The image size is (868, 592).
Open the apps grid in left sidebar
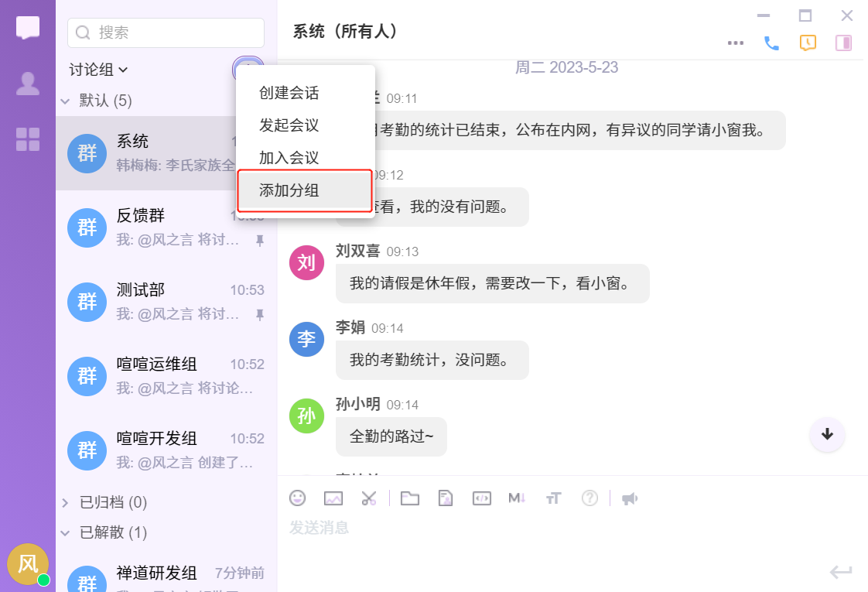pos(28,139)
